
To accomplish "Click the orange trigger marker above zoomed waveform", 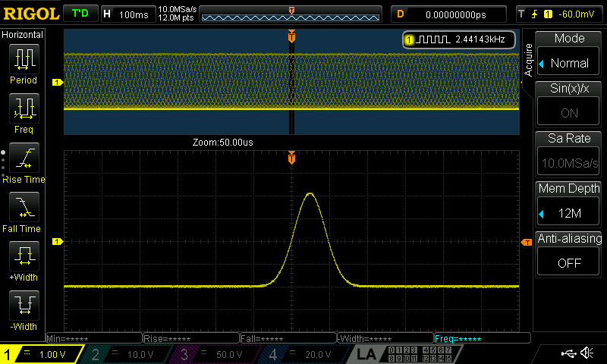I will (x=291, y=158).
